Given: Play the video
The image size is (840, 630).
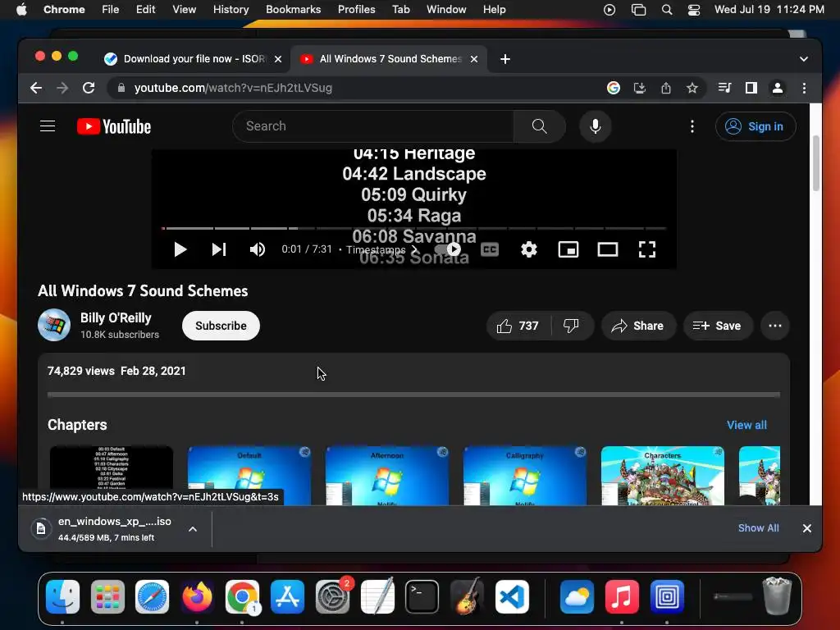Looking at the screenshot, I should 180,249.
